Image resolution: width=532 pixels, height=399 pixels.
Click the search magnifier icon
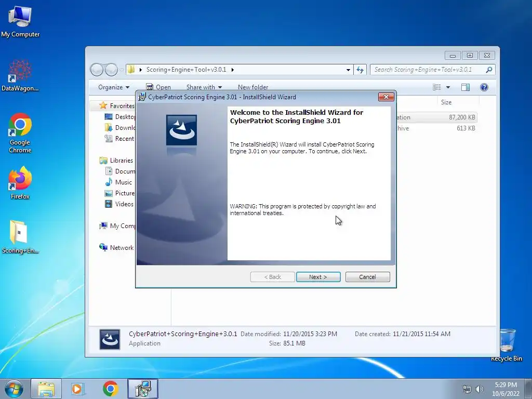click(489, 70)
